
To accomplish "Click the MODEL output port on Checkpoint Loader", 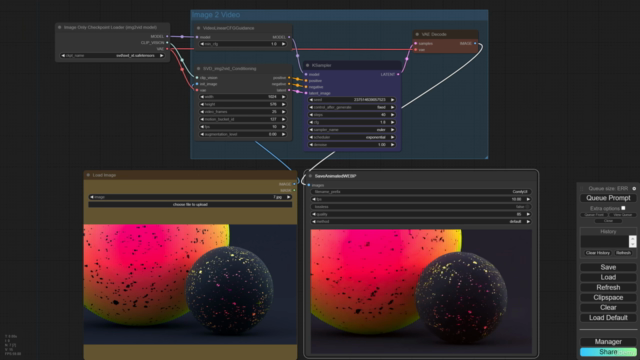I will click(167, 36).
